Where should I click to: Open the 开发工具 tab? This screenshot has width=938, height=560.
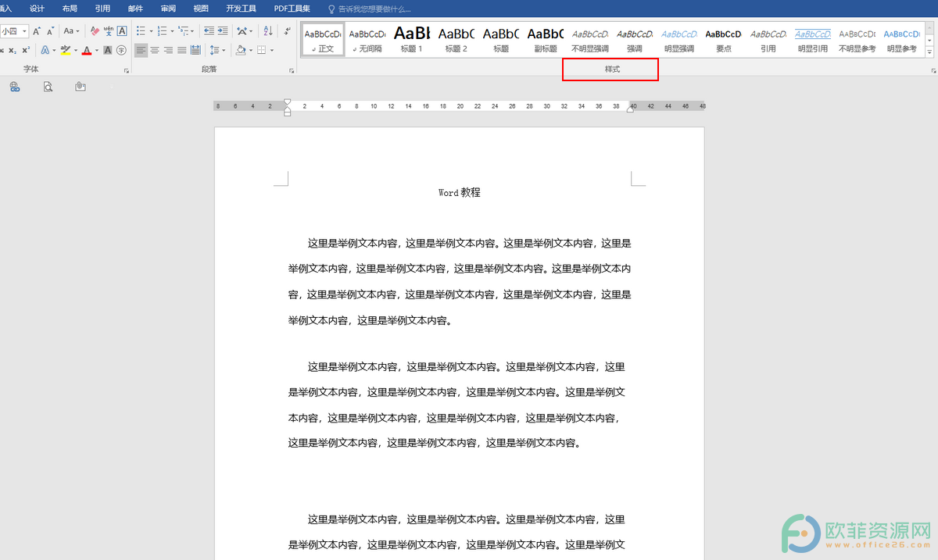pos(241,9)
